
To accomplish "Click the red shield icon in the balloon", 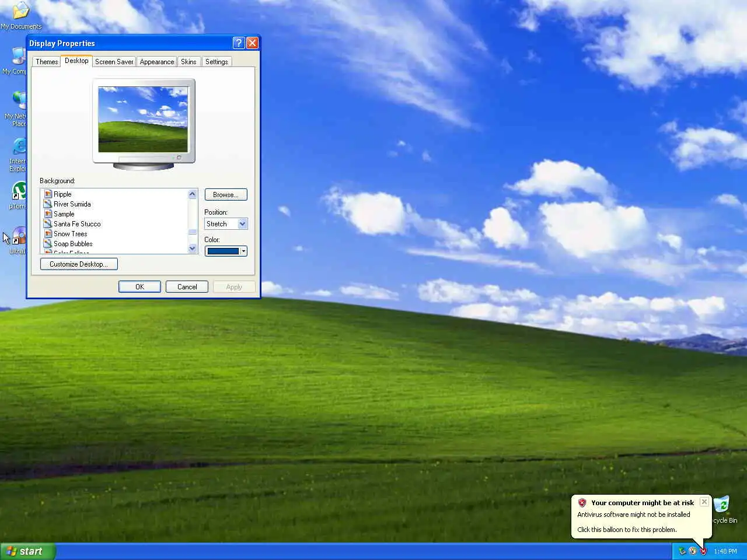I will (582, 503).
